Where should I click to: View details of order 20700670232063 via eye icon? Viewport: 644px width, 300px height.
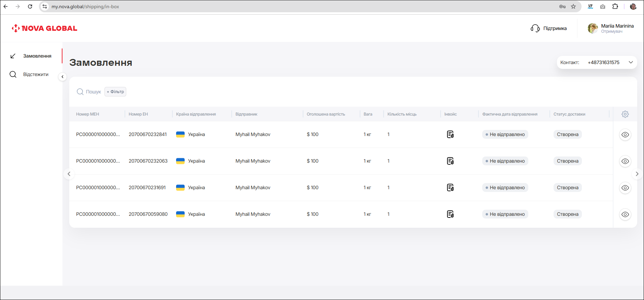(625, 161)
